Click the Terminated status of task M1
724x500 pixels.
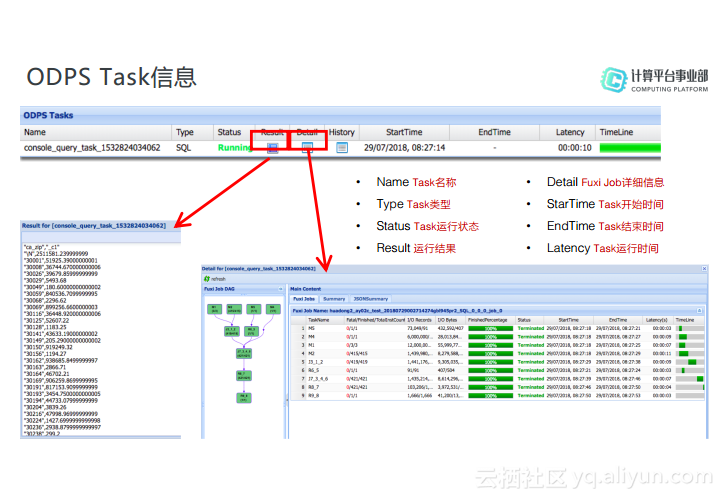(531, 345)
